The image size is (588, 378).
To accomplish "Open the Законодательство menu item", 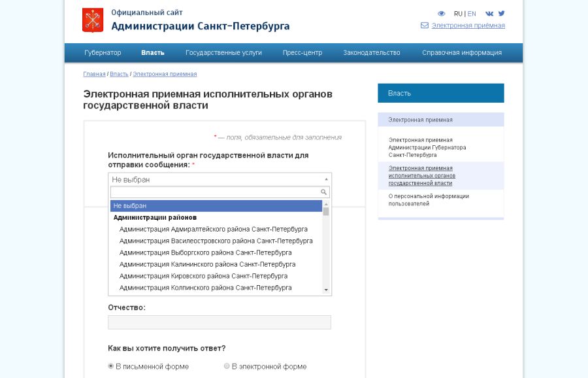I will 372,52.
